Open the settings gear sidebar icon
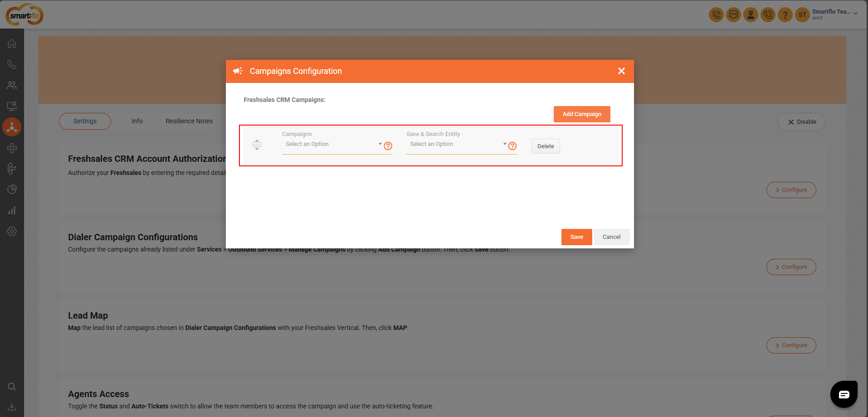Screen dimensions: 868x417 (x=12, y=231)
